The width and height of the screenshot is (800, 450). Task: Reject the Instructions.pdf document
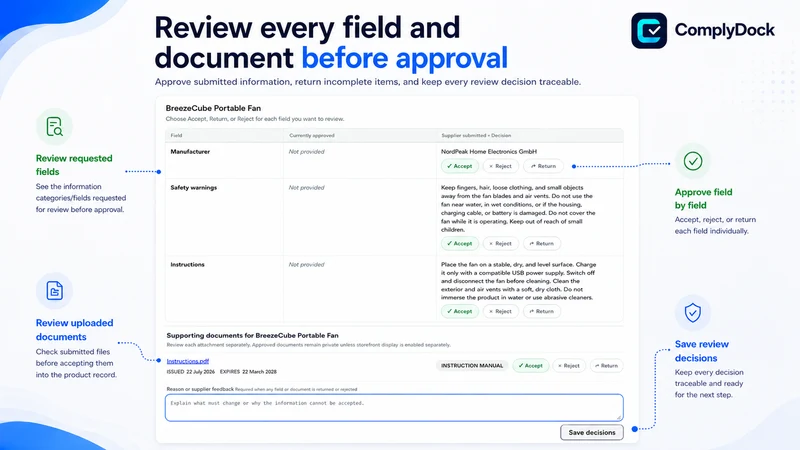569,366
